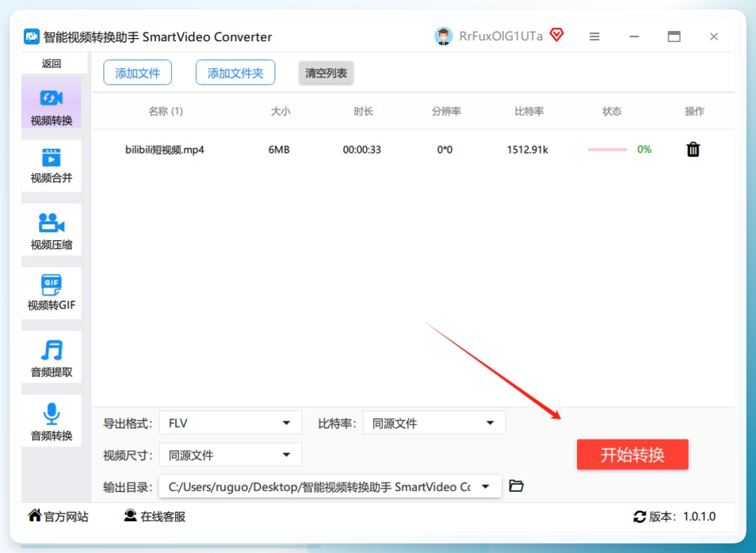Open the hamburger menu in the title bar

(x=594, y=36)
